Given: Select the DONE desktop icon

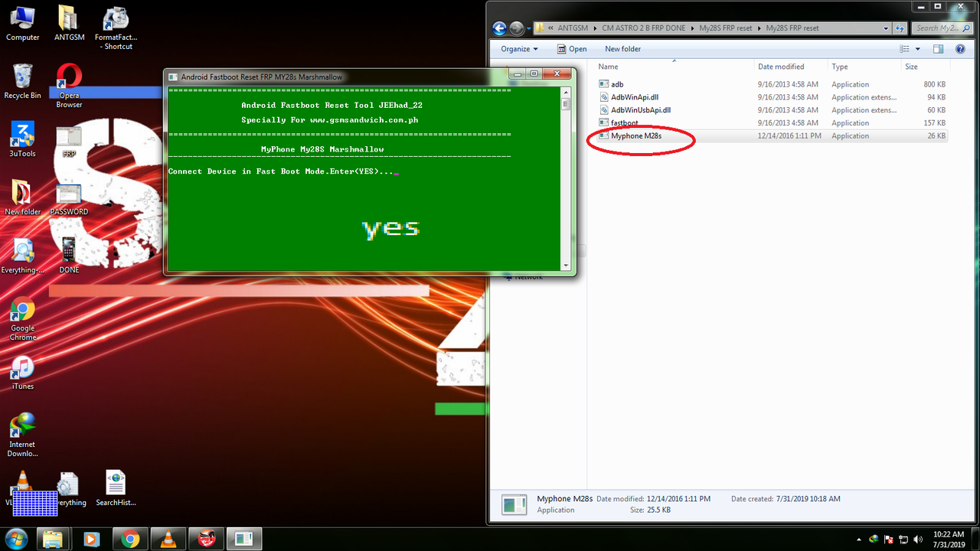Looking at the screenshot, I should tap(69, 256).
